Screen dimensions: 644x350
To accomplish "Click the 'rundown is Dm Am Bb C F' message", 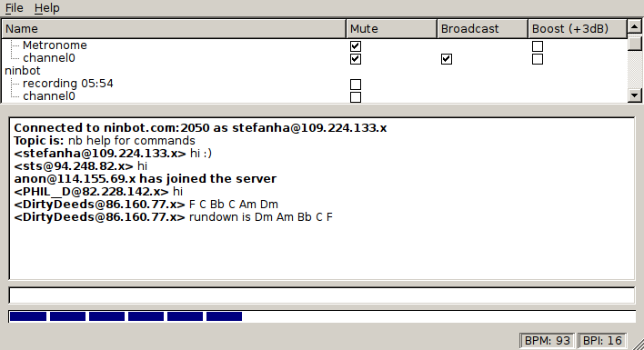I will pyautogui.click(x=260, y=217).
